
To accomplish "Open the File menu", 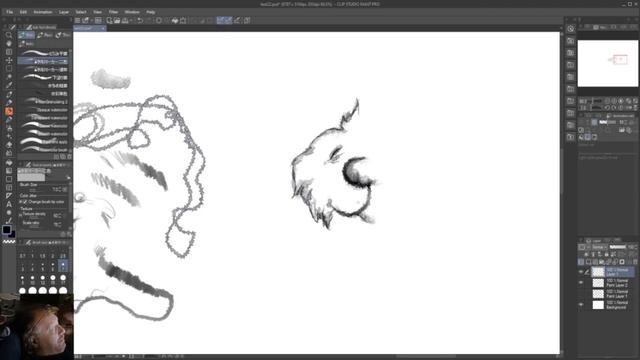I will pyautogui.click(x=9, y=12).
